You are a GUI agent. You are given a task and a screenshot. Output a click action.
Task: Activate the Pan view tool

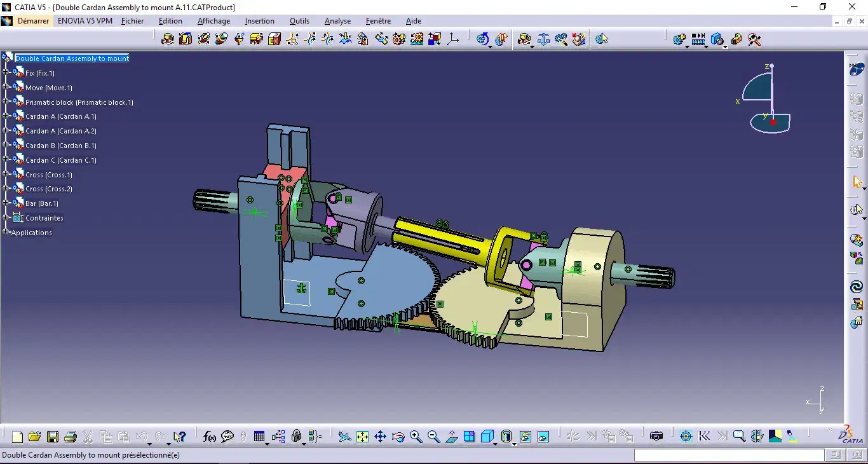(x=380, y=437)
